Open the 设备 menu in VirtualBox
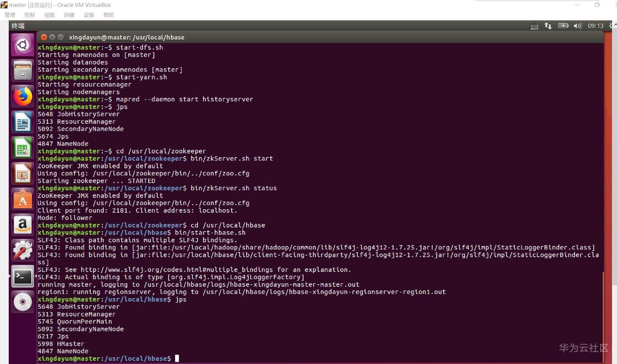 pos(89,15)
